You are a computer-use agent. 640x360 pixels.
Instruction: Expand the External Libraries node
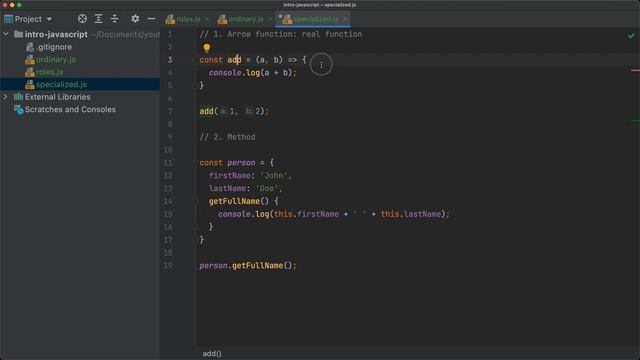coord(6,97)
